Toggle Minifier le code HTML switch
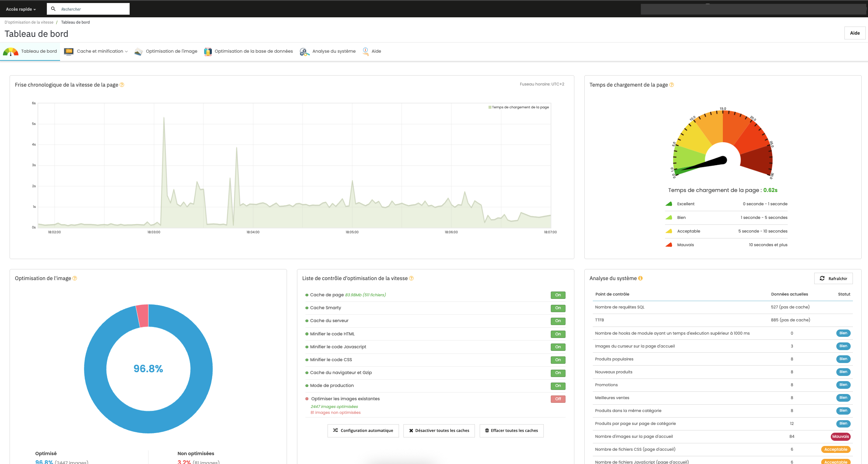Image resolution: width=868 pixels, height=464 pixels. click(558, 334)
